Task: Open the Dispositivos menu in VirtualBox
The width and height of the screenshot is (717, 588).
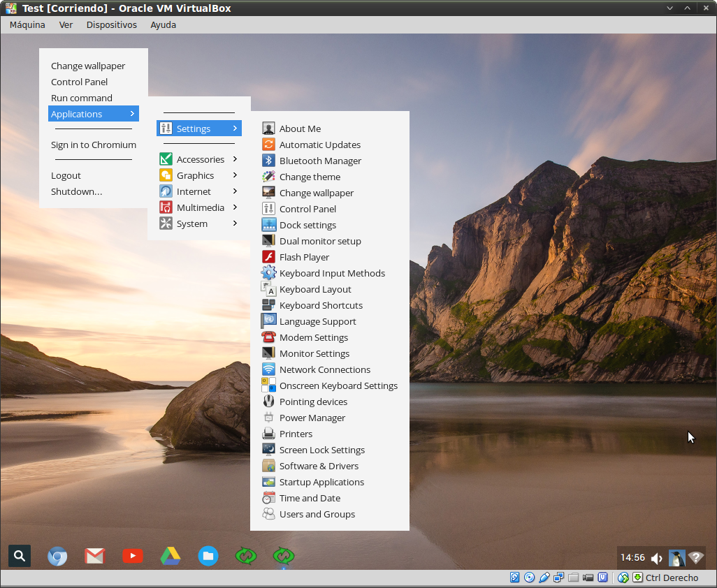Action: (111, 24)
